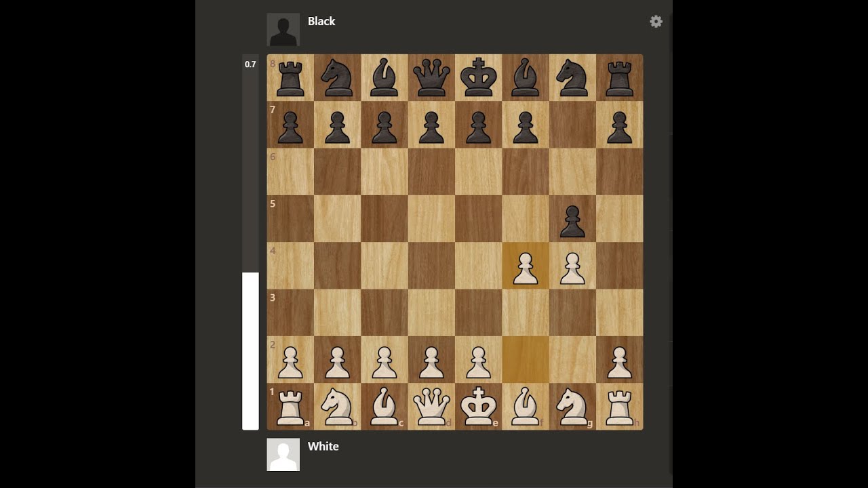Image resolution: width=868 pixels, height=488 pixels.
Task: Click the White player avatar
Action: point(283,454)
